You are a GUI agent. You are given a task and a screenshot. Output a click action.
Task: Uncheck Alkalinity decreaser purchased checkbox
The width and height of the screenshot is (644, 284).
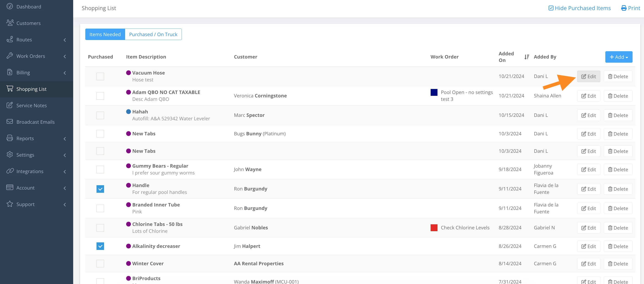[x=100, y=246]
